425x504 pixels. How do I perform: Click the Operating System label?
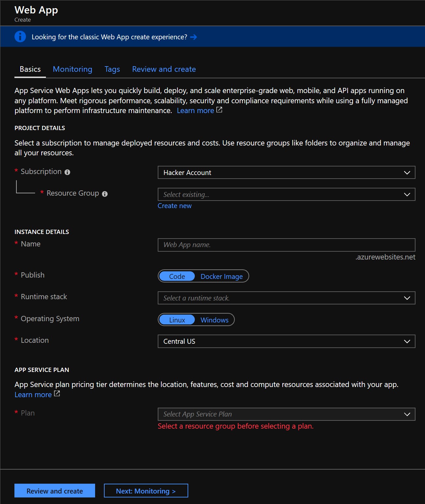[50, 319]
